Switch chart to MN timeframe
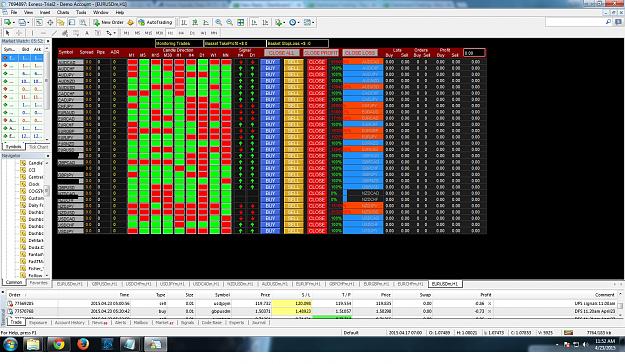The height and width of the screenshot is (364, 625). (x=214, y=33)
